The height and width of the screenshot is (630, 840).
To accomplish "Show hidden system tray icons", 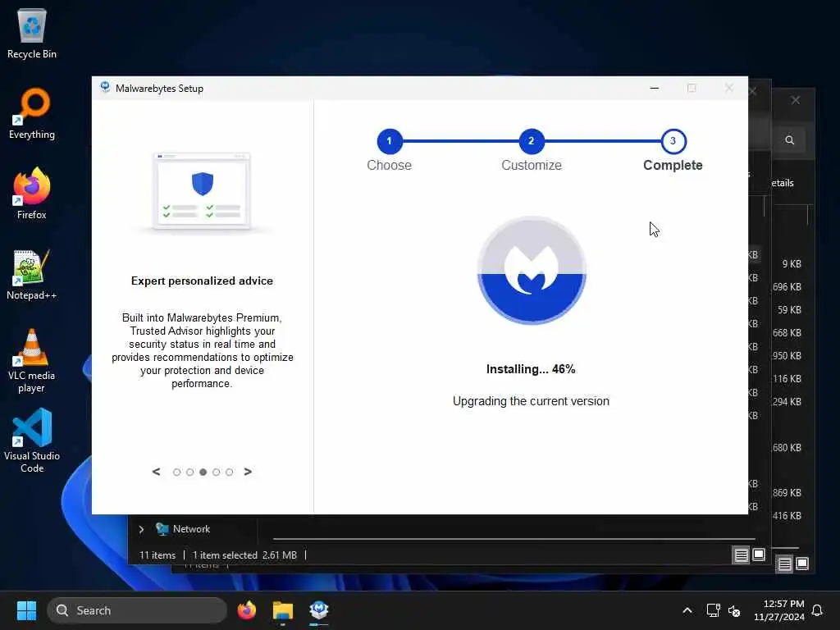I will 687,610.
